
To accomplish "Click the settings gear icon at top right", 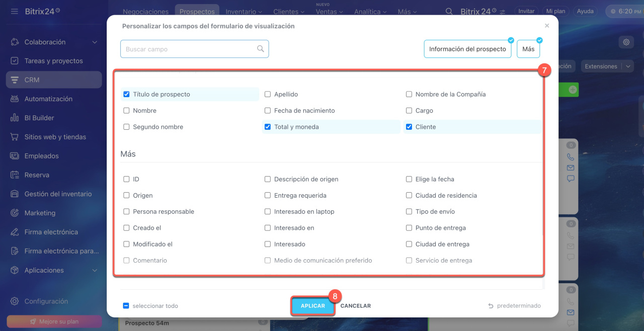I will pyautogui.click(x=626, y=42).
